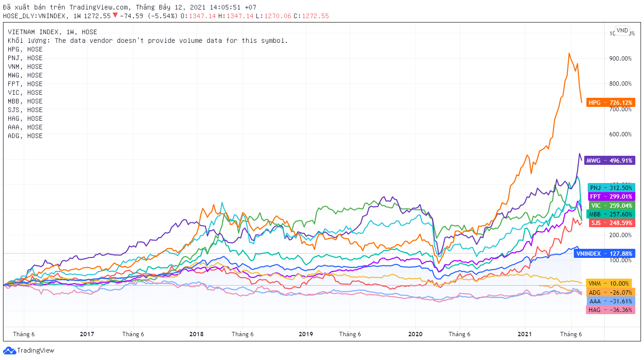Click the ADG, HOSE legend entry

pos(25,136)
